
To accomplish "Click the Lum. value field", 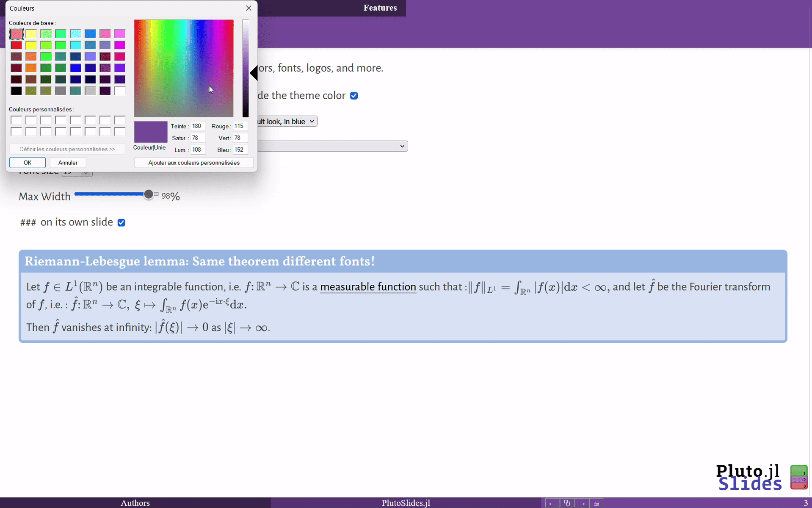I will coord(198,150).
